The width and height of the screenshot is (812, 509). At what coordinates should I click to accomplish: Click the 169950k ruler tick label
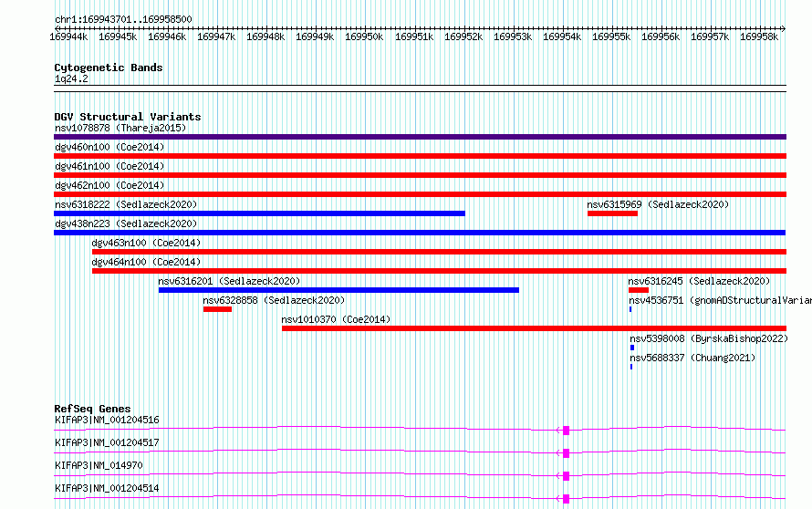[x=364, y=36]
